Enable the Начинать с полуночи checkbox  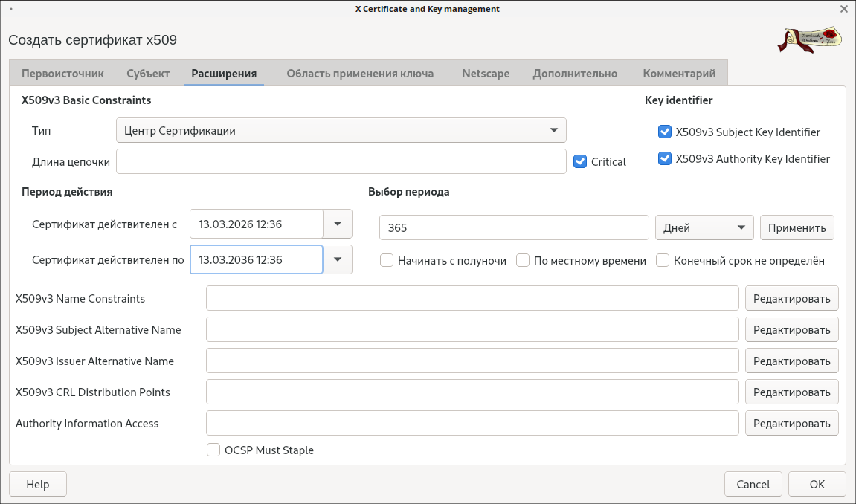[387, 261]
